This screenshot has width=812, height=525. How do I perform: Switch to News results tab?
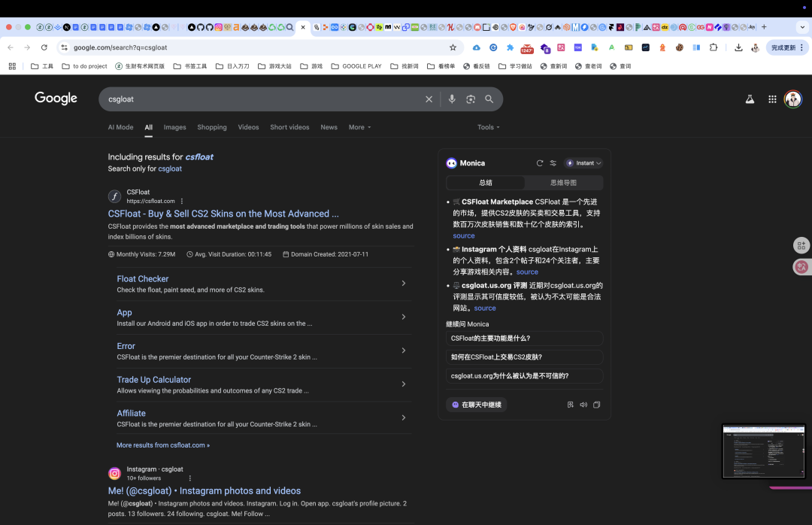[329, 127]
